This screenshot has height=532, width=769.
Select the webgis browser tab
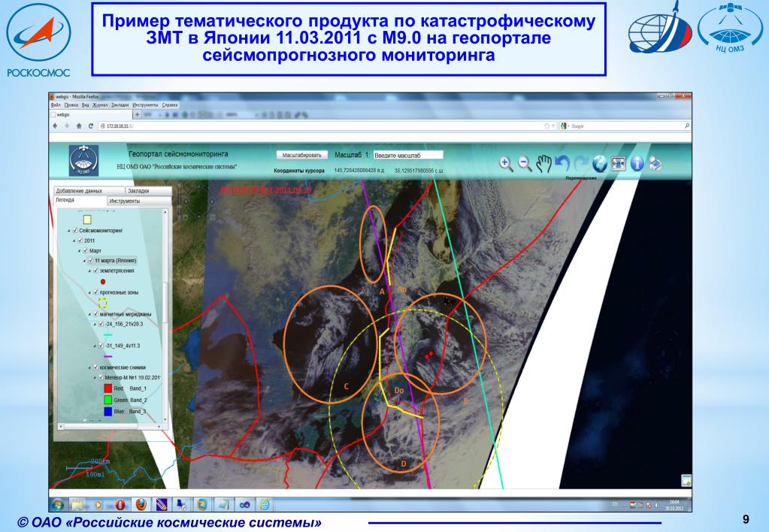[x=91, y=115]
